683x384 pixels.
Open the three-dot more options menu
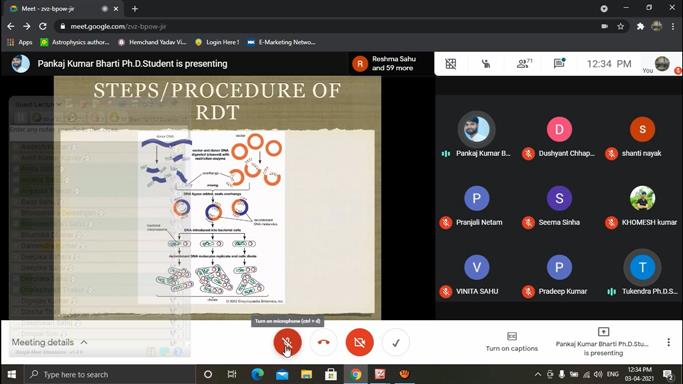click(x=669, y=342)
